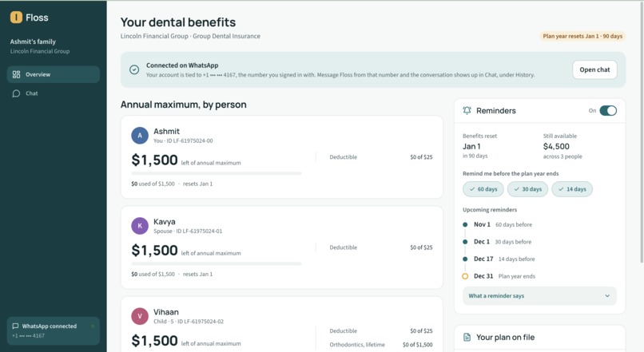The image size is (644, 352).
Task: Click the Ashmit's family account name
Action: [33, 42]
